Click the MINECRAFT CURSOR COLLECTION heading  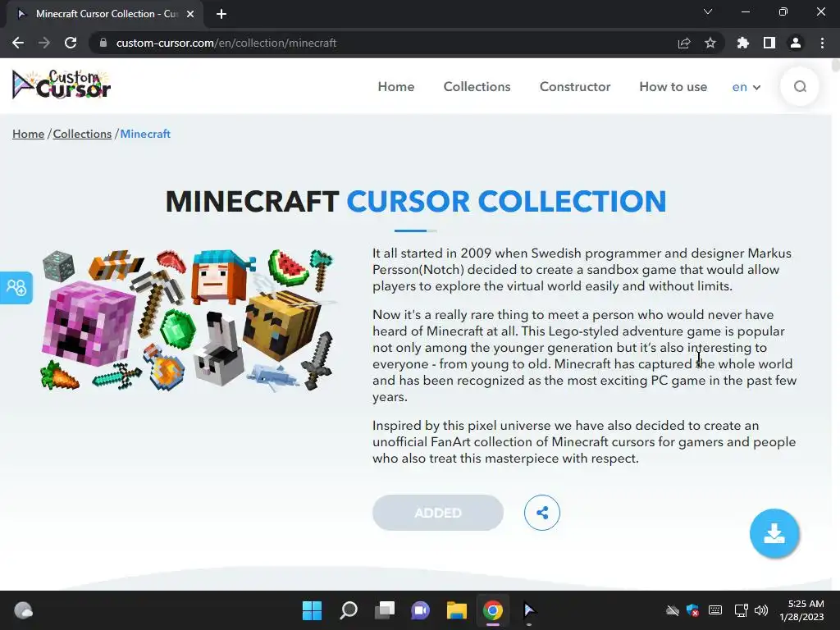tap(416, 202)
